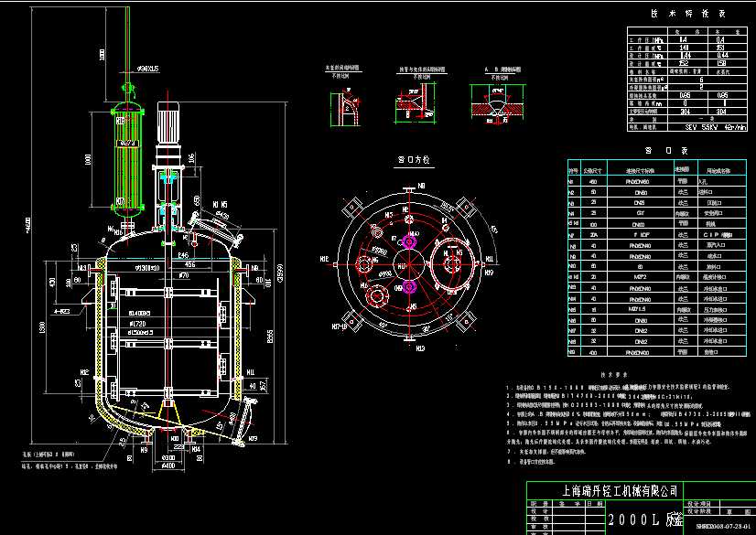
Task: Select the 技术特性表 table title
Action: point(687,14)
